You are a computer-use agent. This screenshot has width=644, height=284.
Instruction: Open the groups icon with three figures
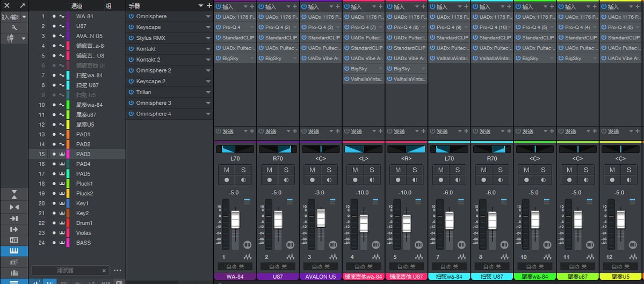[14, 273]
